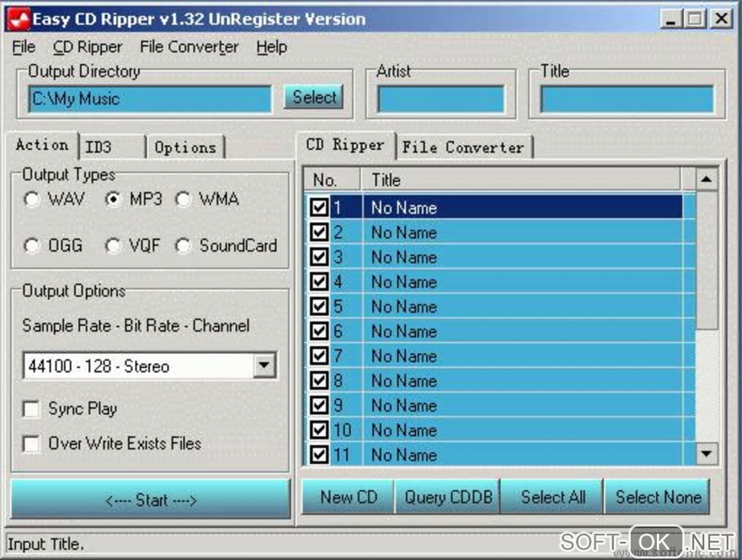Click the Easy CD Ripper app icon
The height and width of the screenshot is (560, 742).
click(19, 20)
